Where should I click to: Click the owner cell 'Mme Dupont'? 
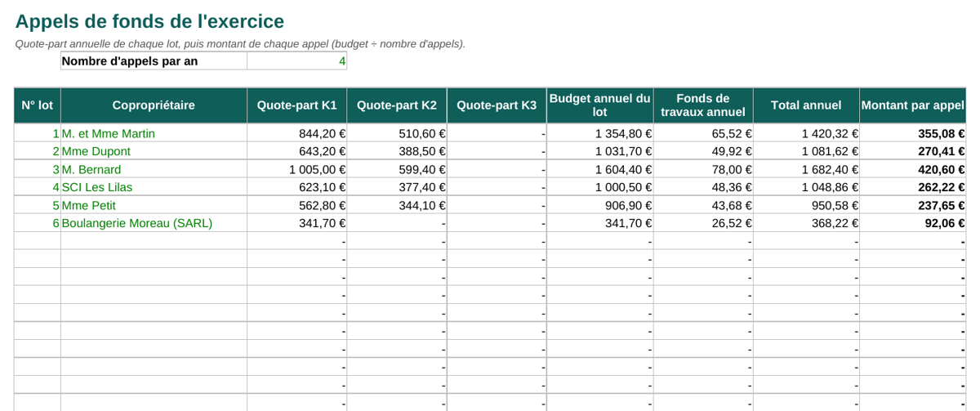coord(154,151)
